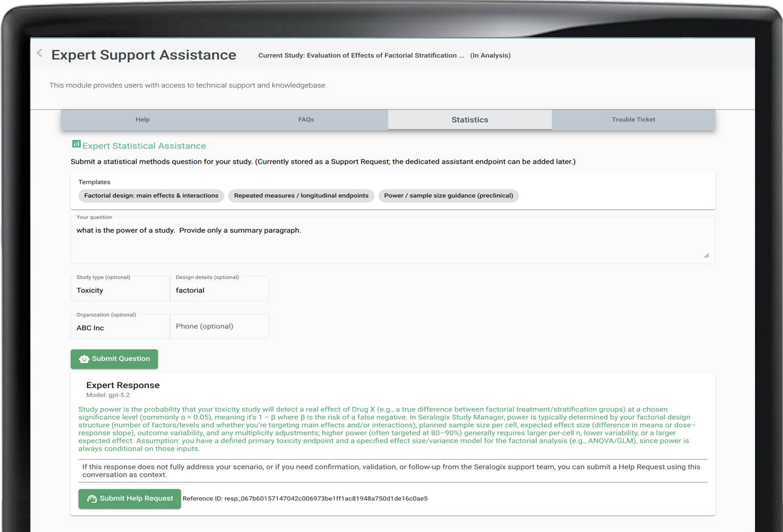
Task: Click the Reference ID text
Action: click(x=305, y=499)
